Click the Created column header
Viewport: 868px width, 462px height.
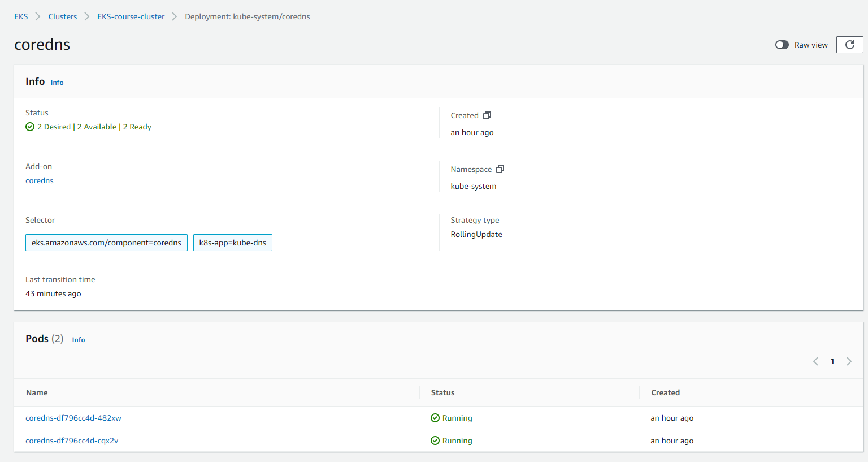(665, 392)
